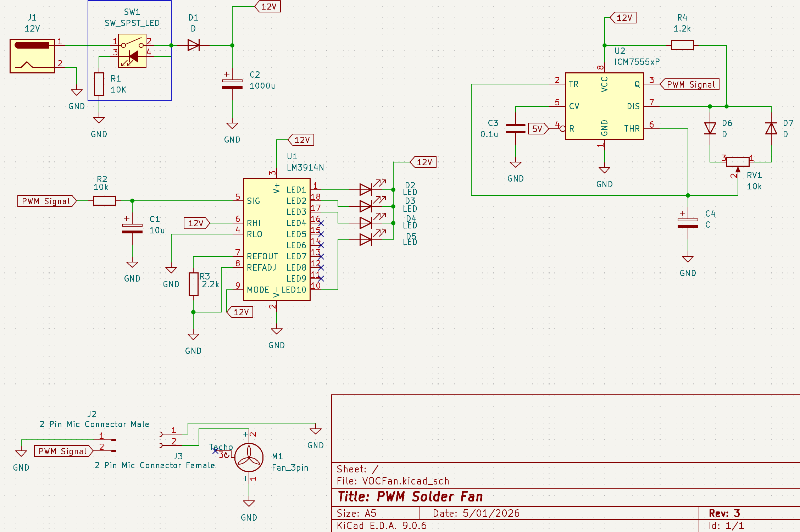The width and height of the screenshot is (800, 532).
Task: Select resistor R4 1.2k symbol
Action: pyautogui.click(x=682, y=45)
